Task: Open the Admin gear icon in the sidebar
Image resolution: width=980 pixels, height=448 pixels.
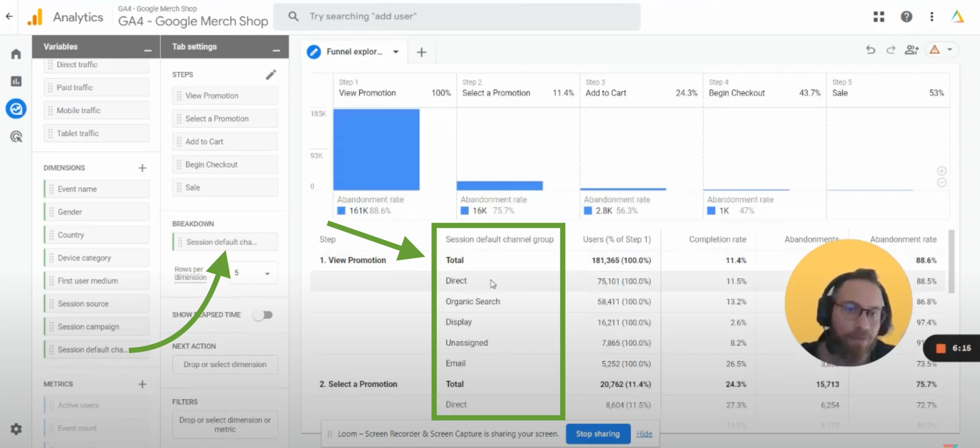Action: tap(16, 429)
